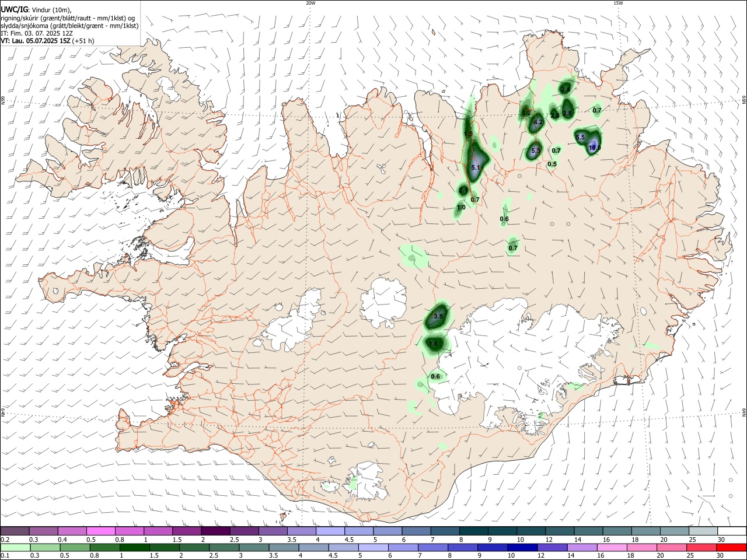Click the 2.8 precipitation value in the northeast

click(x=567, y=113)
